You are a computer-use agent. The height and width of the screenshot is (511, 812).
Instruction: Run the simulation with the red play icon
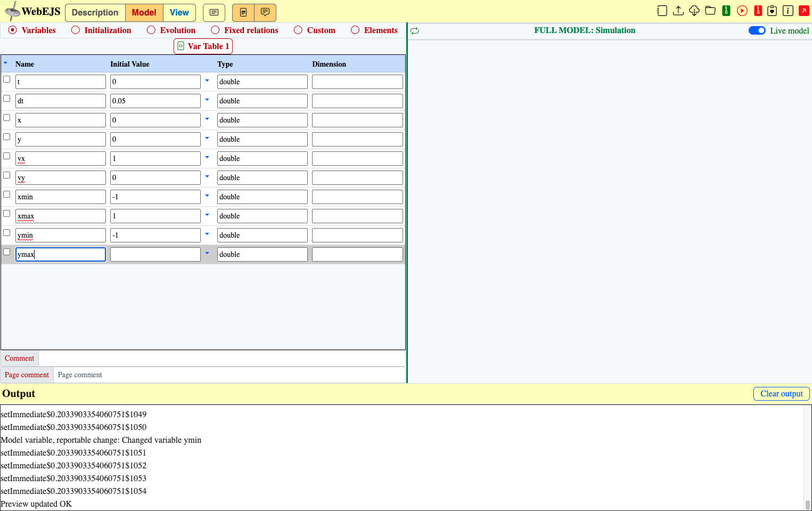pyautogui.click(x=742, y=11)
